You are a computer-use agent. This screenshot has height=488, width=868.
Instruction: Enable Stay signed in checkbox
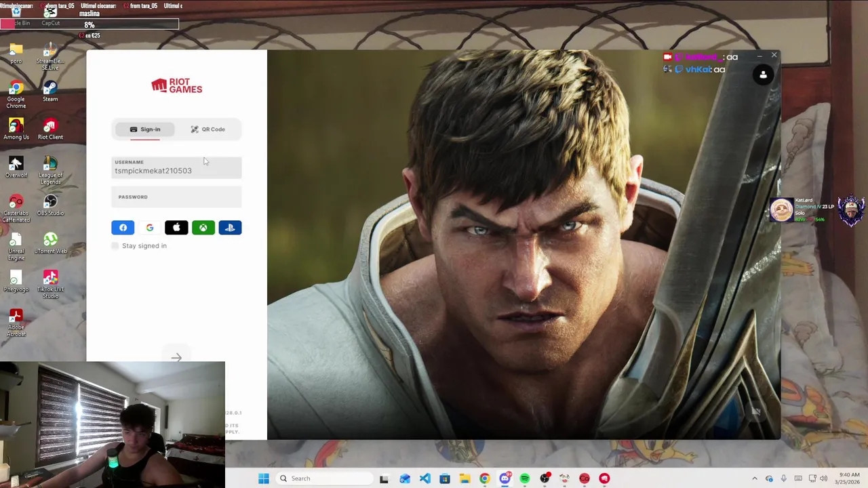[115, 246]
